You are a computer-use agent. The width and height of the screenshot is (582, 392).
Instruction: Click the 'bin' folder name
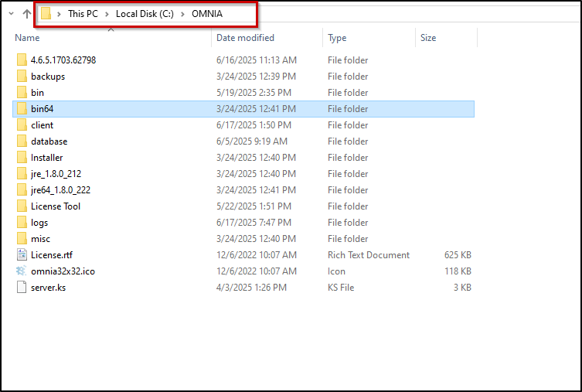[x=38, y=93]
